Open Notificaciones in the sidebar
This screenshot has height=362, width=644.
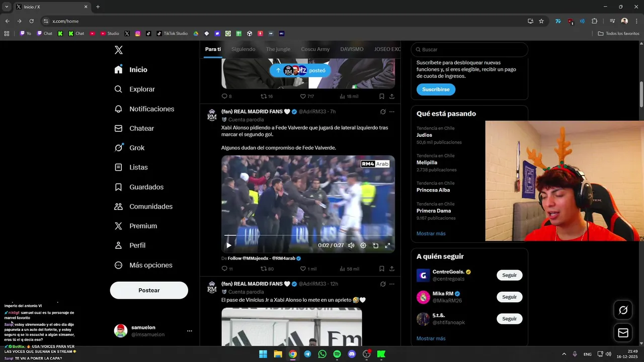point(144,109)
